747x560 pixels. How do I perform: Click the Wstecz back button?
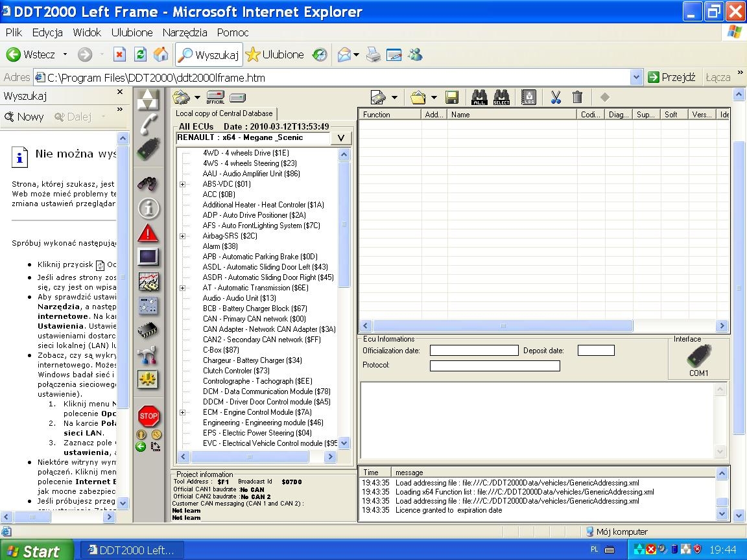point(32,54)
